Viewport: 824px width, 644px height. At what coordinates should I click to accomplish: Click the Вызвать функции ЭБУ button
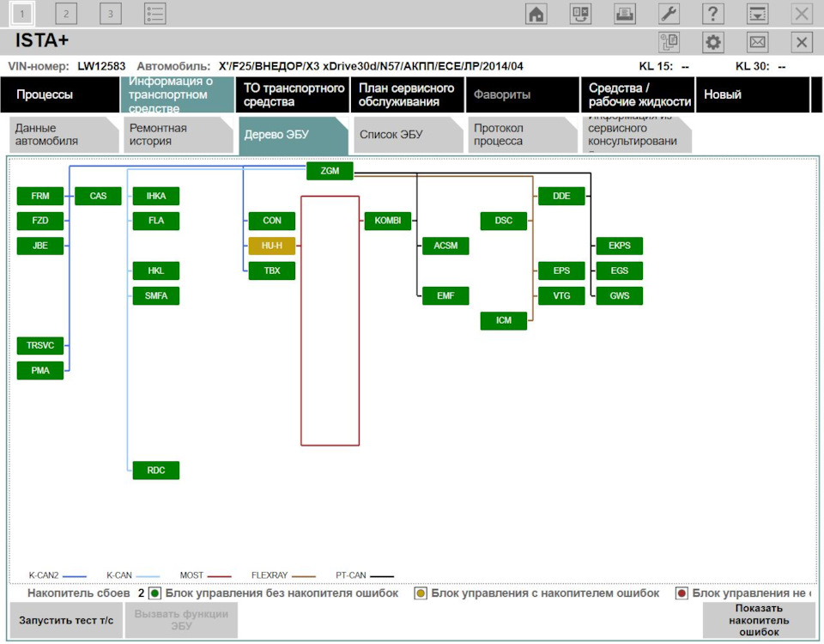point(181,620)
